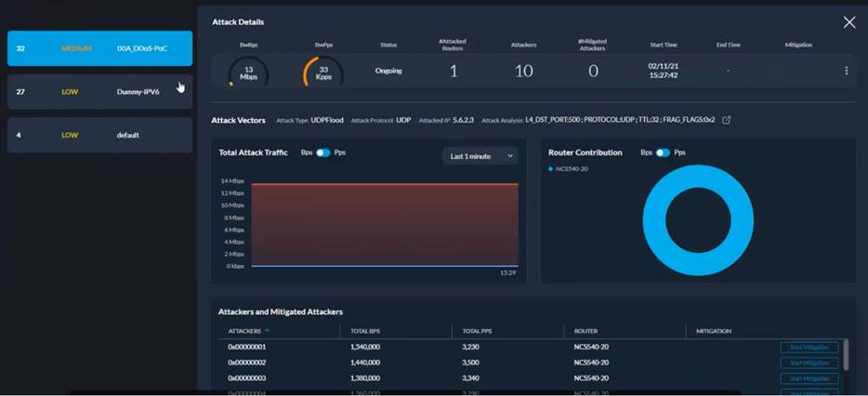868x396 pixels.
Task: Click the 3,230 total pps value
Action: (470, 348)
